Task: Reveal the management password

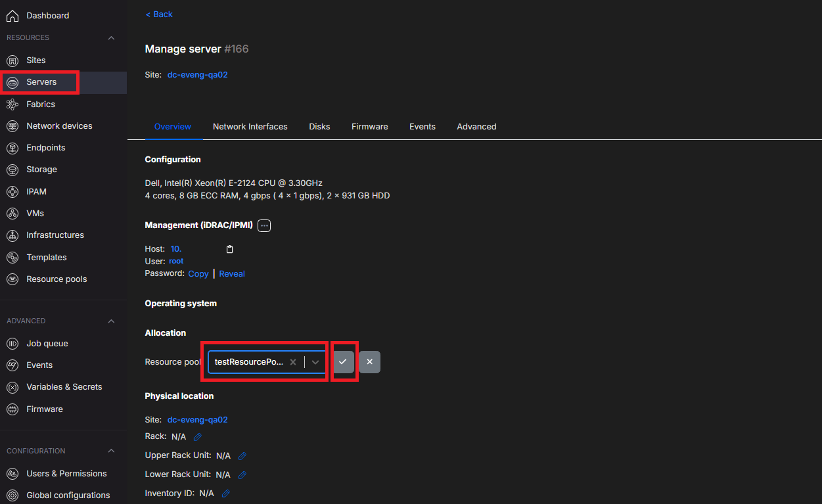Action: [232, 274]
